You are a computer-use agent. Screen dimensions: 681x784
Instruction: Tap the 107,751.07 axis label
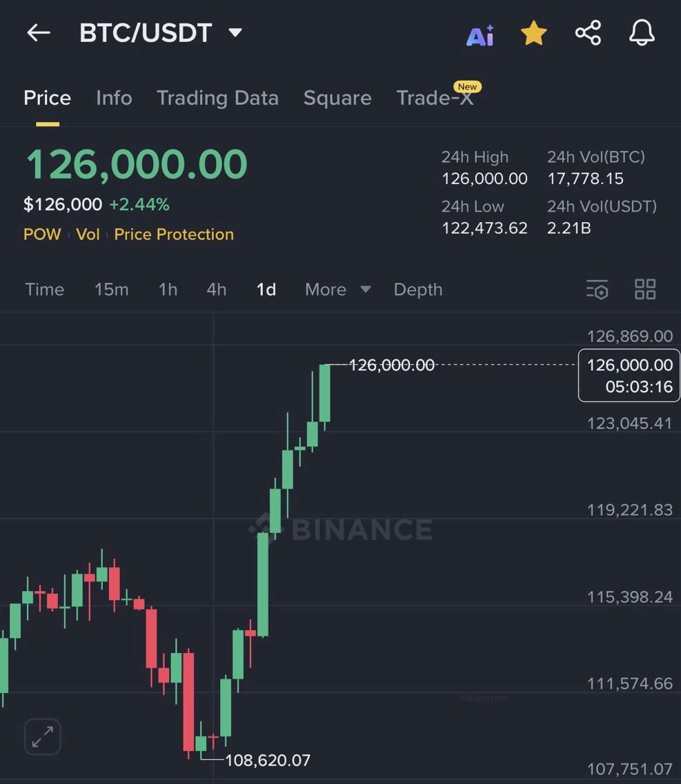point(629,769)
